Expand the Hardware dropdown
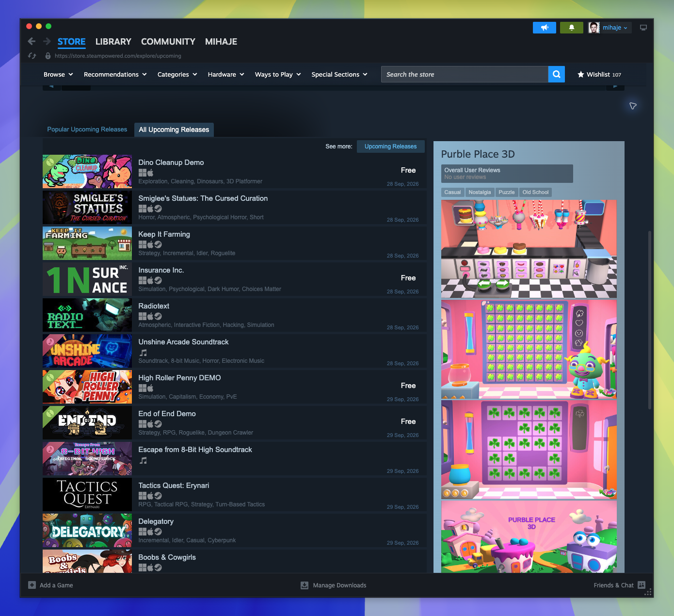 click(226, 74)
